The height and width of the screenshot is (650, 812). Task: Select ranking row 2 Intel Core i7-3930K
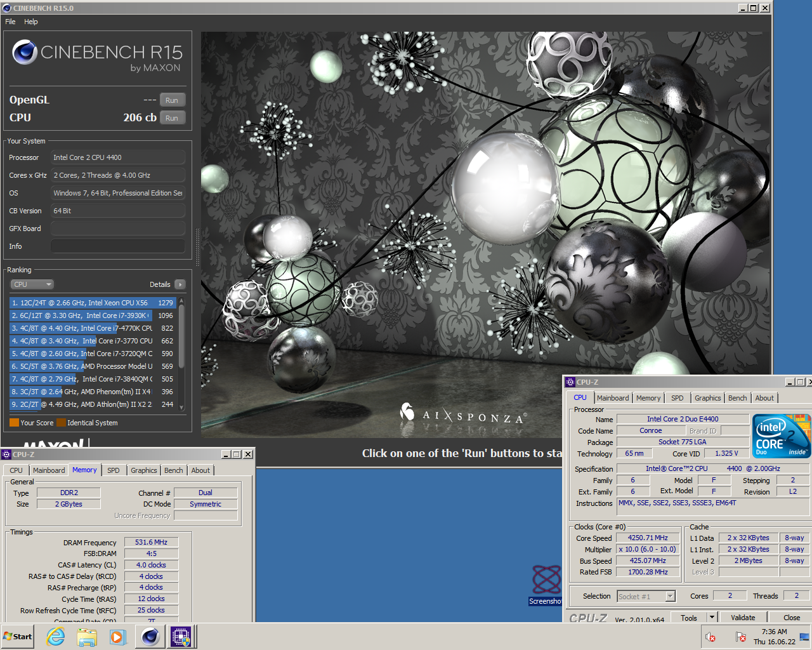[93, 315]
